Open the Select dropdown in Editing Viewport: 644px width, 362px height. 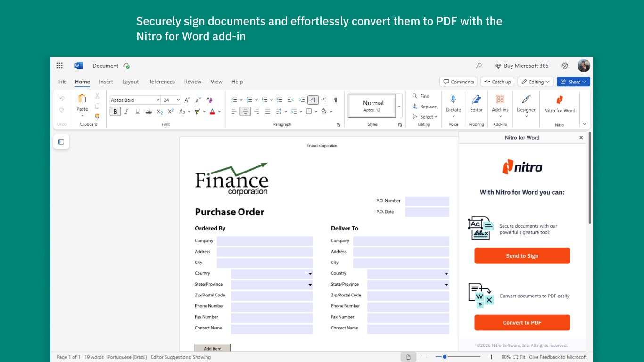[425, 117]
